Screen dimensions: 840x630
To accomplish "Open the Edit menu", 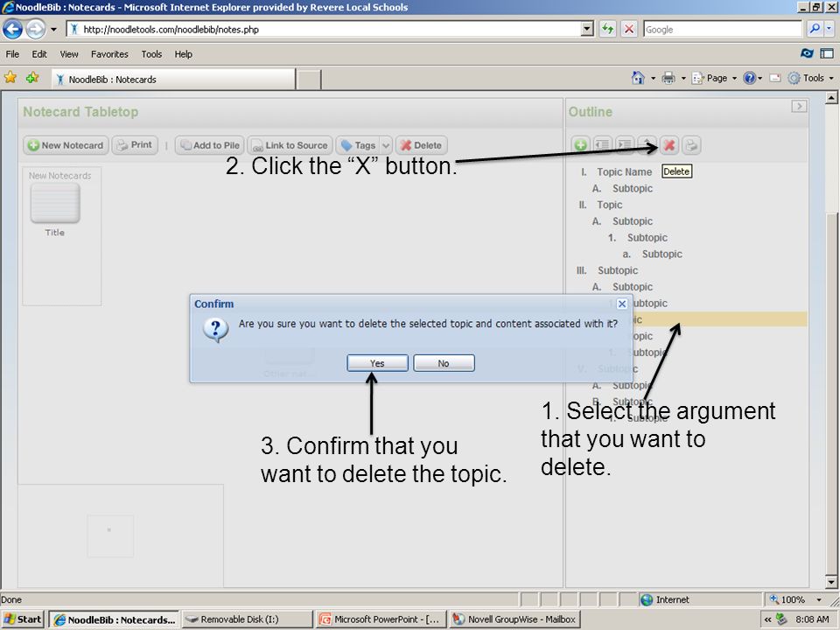I will point(39,54).
